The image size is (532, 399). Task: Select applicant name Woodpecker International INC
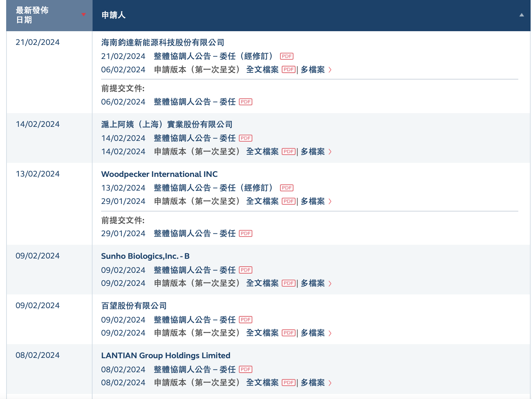[159, 174]
